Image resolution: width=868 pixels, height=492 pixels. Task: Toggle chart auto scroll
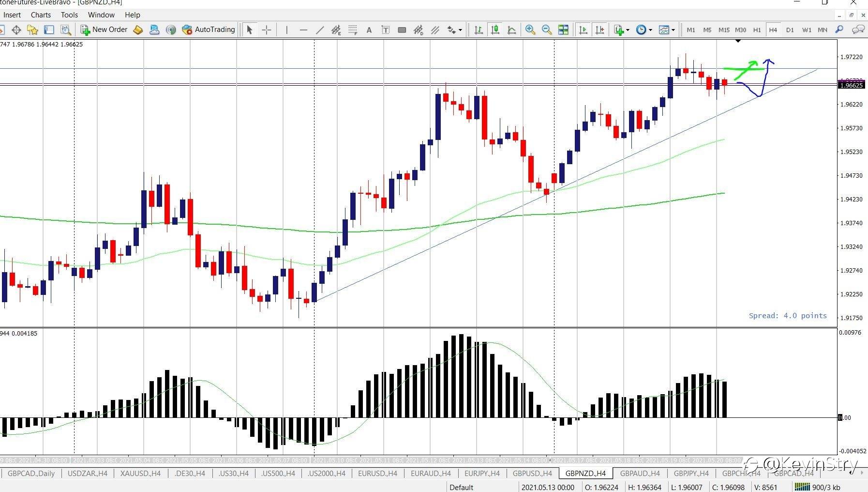point(583,30)
